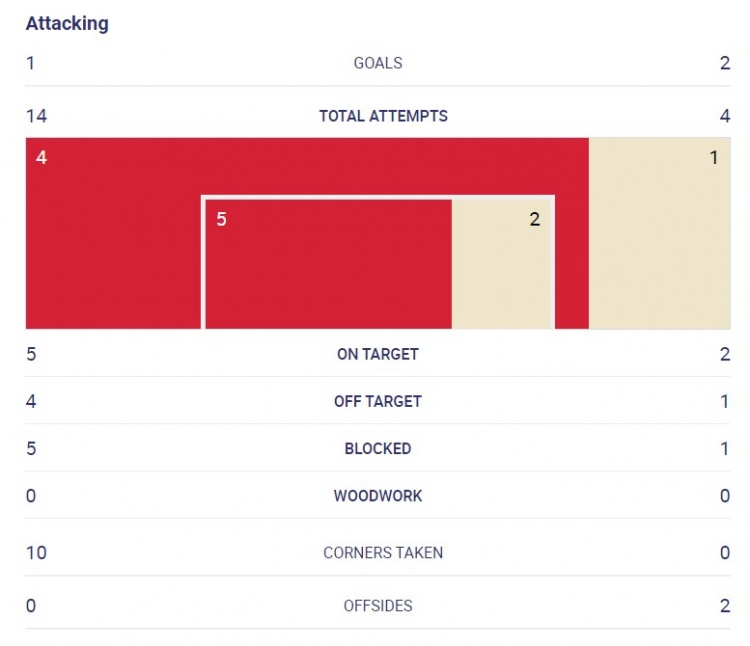Click home team goals value 1
The height and width of the screenshot is (646, 750).
point(31,63)
